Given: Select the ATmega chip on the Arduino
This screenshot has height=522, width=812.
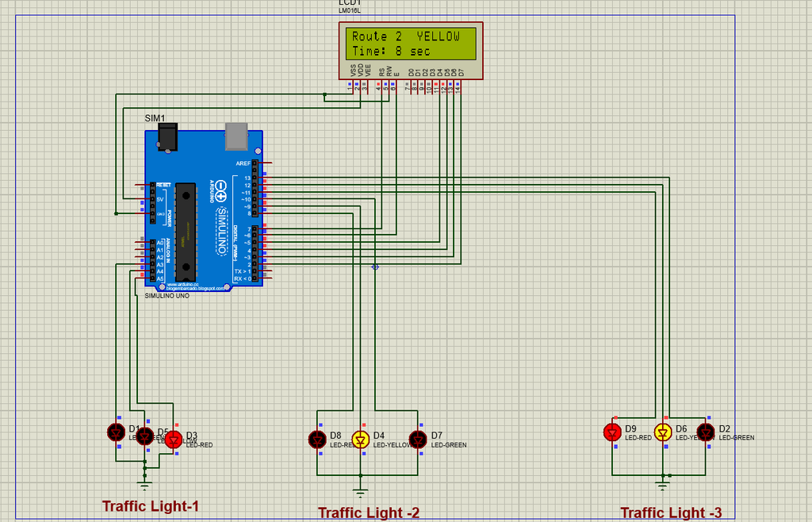Looking at the screenshot, I should tap(186, 232).
